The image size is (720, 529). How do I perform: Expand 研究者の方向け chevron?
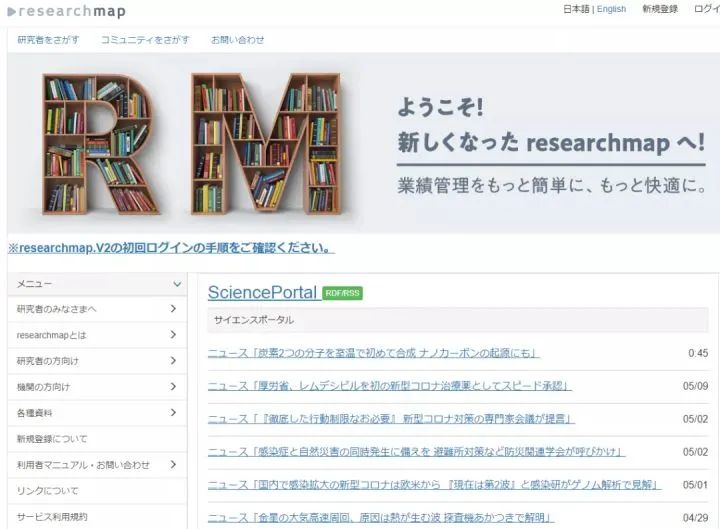(x=173, y=360)
